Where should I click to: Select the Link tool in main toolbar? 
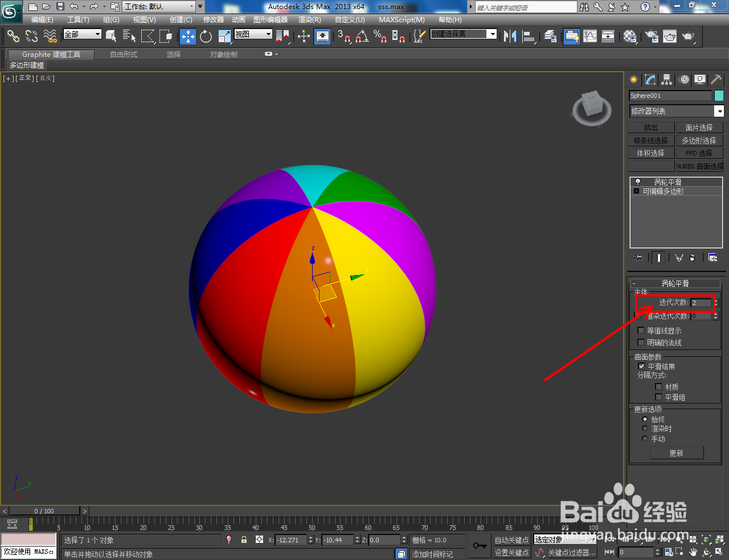(13, 36)
